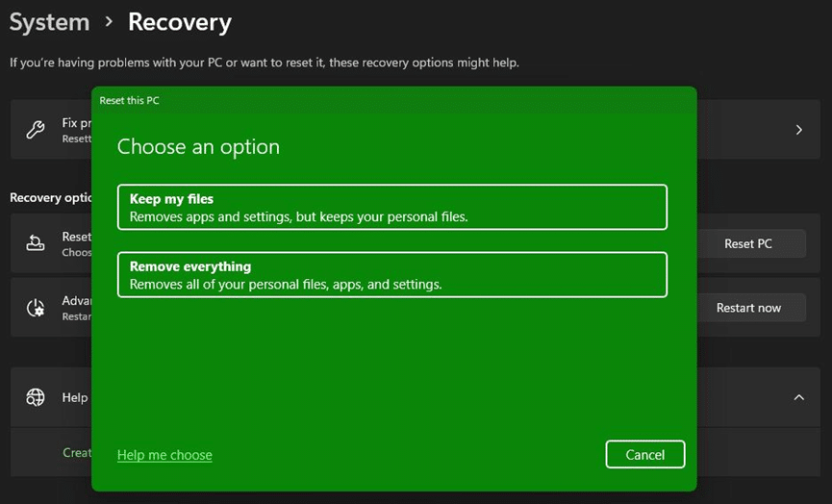The image size is (832, 504).
Task: Select the Remove everything option
Action: (x=391, y=275)
